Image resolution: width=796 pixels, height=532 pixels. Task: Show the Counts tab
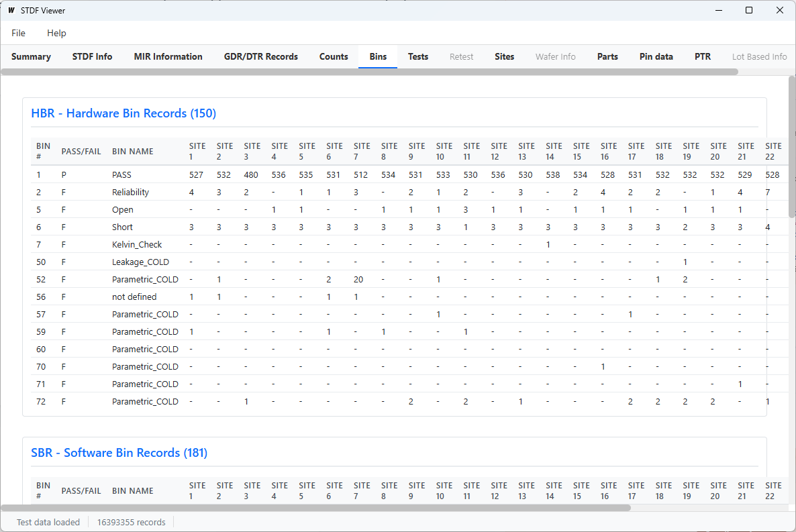[x=334, y=56]
